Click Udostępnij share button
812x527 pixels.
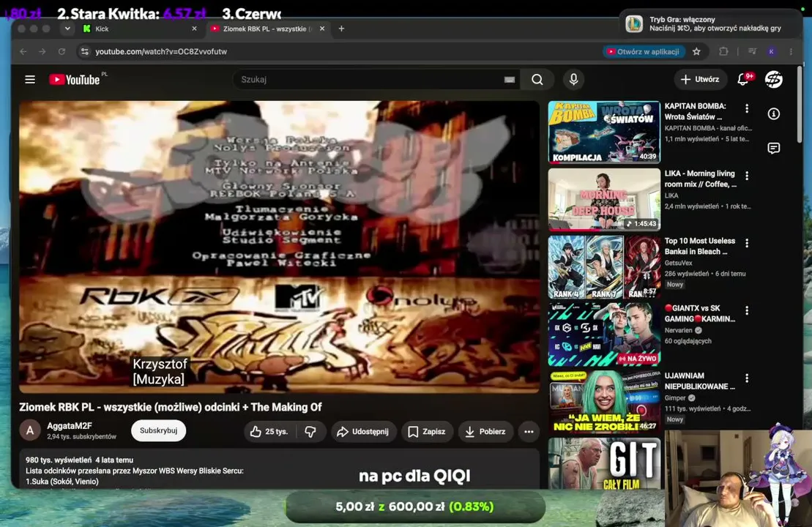363,431
